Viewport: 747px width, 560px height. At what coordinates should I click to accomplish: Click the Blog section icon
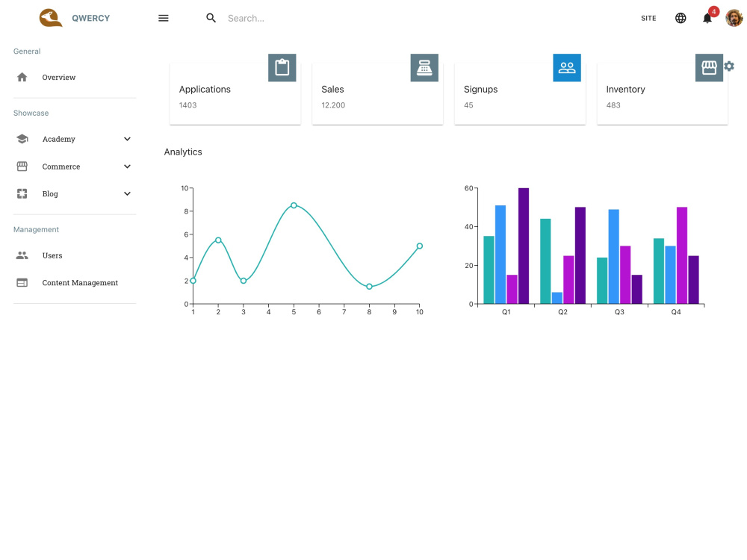click(22, 193)
